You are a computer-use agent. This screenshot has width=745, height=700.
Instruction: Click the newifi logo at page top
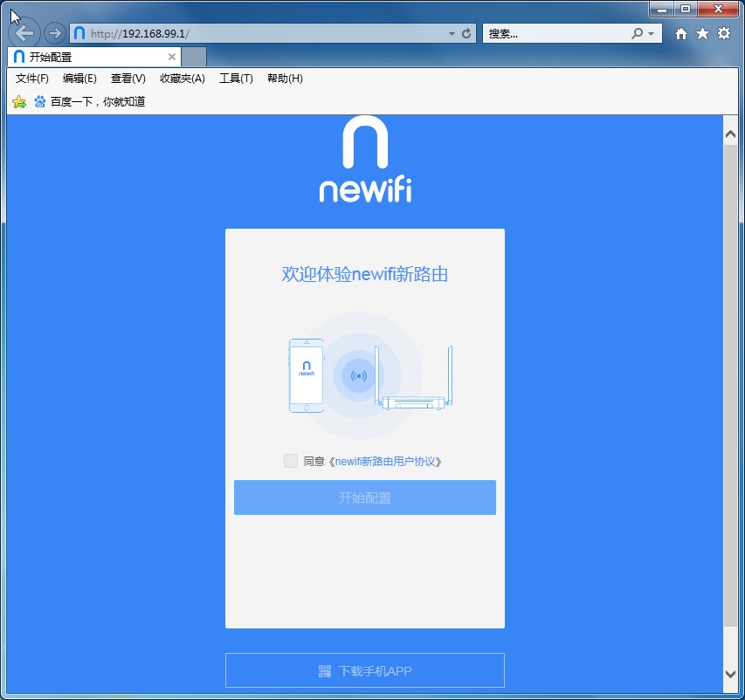pyautogui.click(x=365, y=159)
